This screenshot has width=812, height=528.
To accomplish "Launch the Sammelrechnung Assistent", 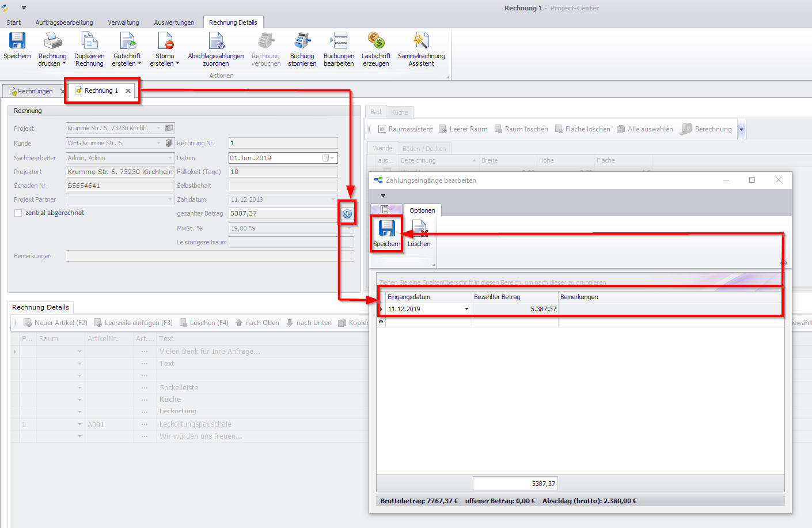I will [x=421, y=42].
